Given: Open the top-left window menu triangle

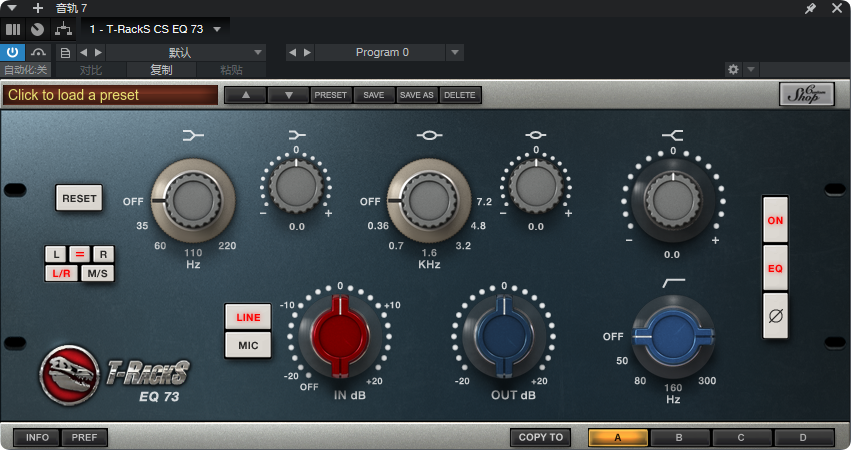Looking at the screenshot, I should click(x=12, y=8).
